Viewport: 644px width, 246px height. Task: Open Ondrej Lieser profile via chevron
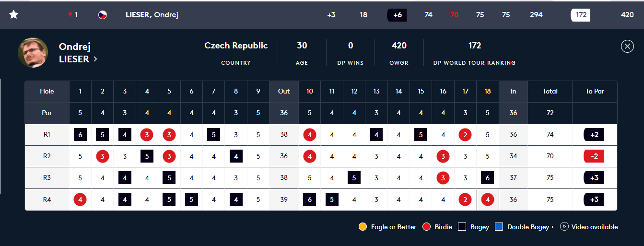tap(95, 59)
